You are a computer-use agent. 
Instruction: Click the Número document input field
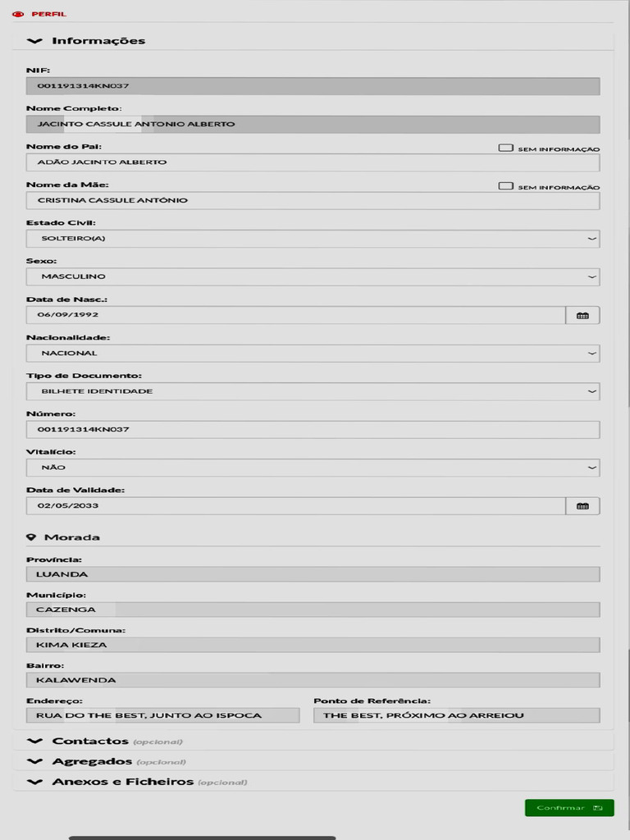click(313, 430)
